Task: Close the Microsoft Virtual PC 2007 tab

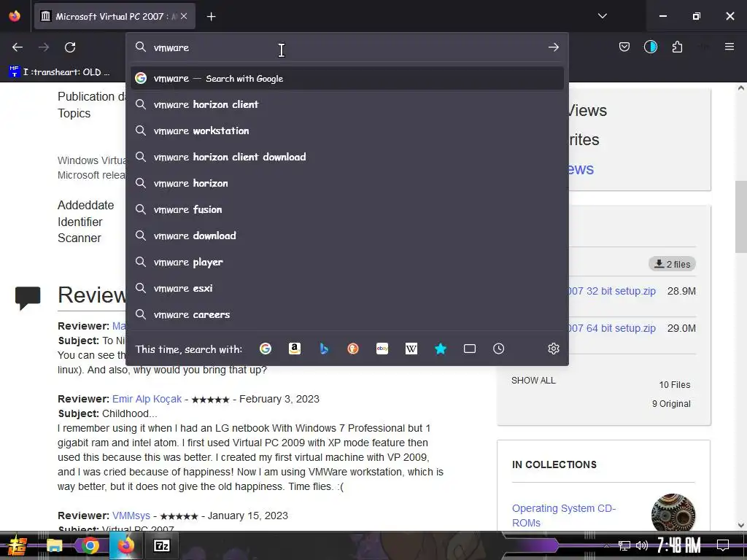Action: 184,16
